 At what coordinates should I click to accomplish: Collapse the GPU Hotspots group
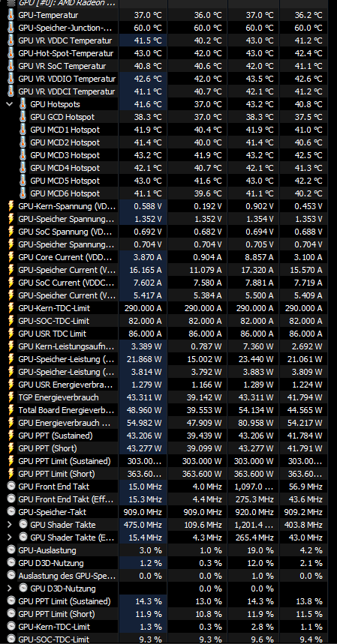coord(10,104)
